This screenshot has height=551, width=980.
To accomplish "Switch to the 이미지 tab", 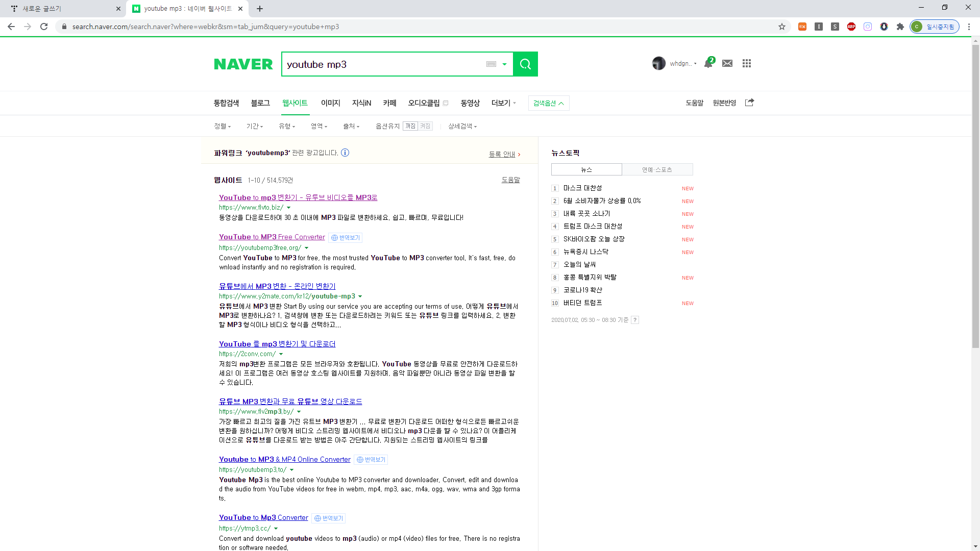I will point(330,103).
